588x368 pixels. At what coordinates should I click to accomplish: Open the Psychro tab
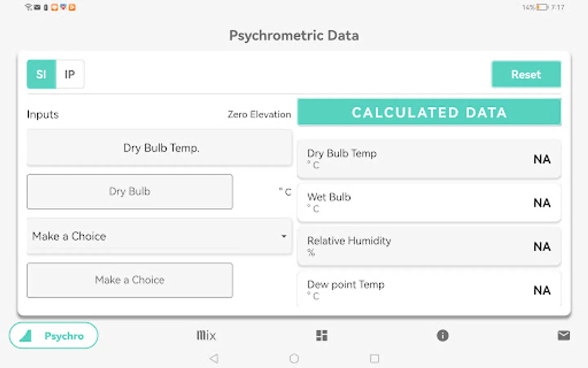coord(53,336)
